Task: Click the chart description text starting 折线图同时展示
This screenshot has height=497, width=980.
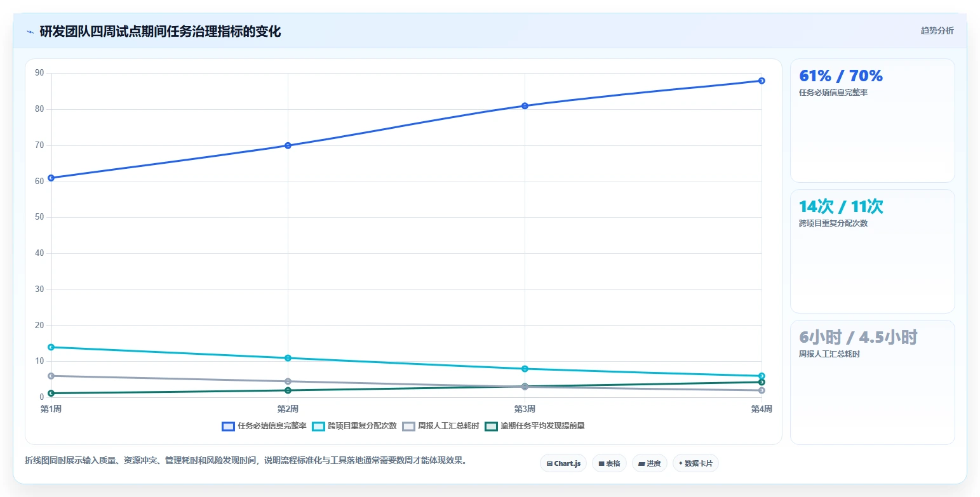Action: click(x=246, y=461)
